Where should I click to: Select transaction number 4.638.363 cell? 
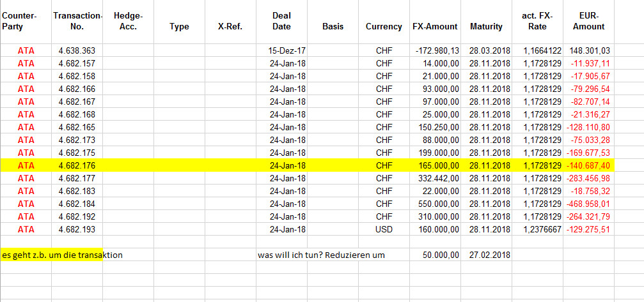click(x=77, y=51)
